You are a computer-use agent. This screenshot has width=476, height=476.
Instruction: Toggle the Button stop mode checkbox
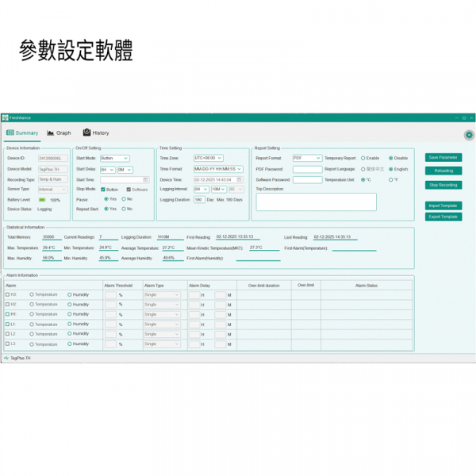[102, 190]
